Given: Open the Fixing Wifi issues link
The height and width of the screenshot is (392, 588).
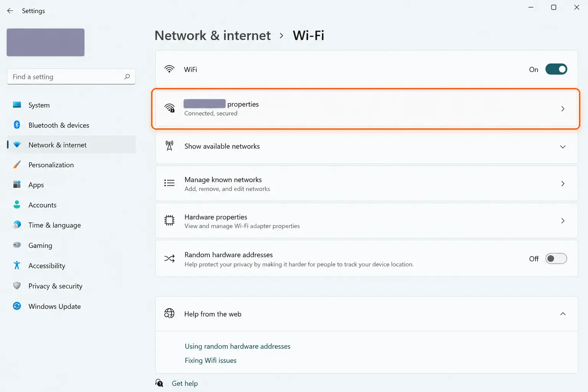Looking at the screenshot, I should click(x=211, y=360).
